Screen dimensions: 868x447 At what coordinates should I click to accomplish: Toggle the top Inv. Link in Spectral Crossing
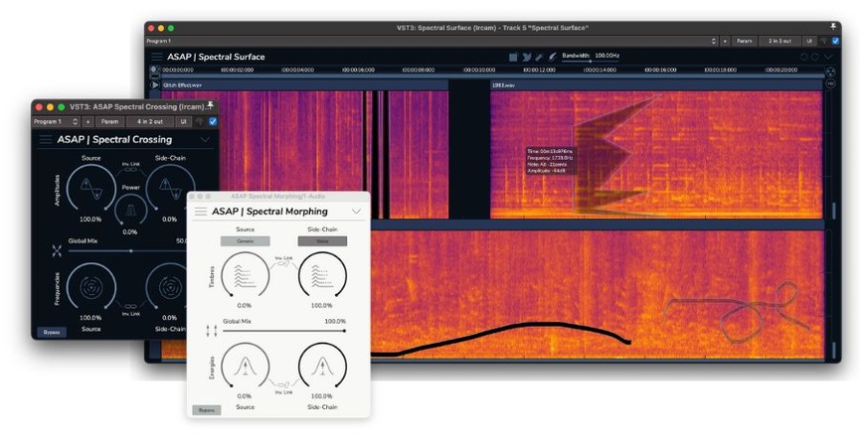tap(130, 167)
